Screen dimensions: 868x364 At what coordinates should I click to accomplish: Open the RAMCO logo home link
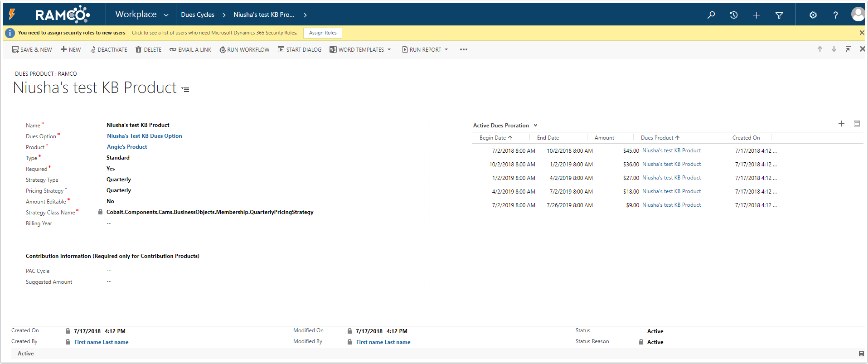pyautogui.click(x=63, y=15)
